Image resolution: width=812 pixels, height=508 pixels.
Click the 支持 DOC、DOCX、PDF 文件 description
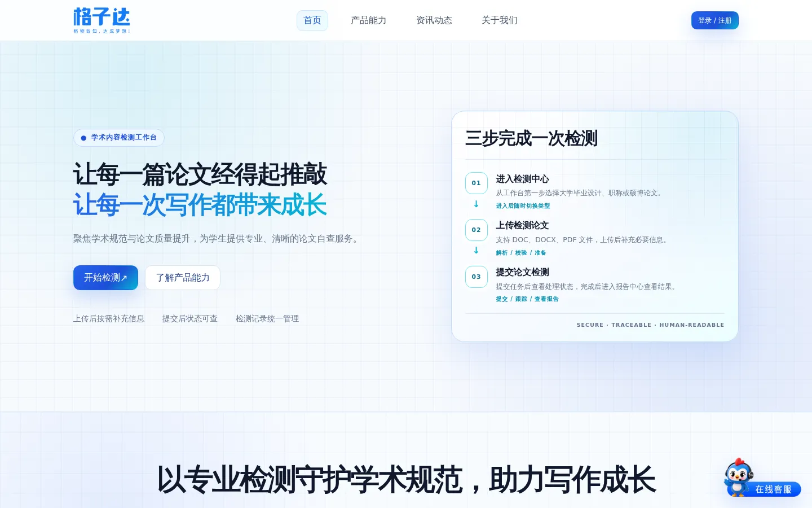584,240
